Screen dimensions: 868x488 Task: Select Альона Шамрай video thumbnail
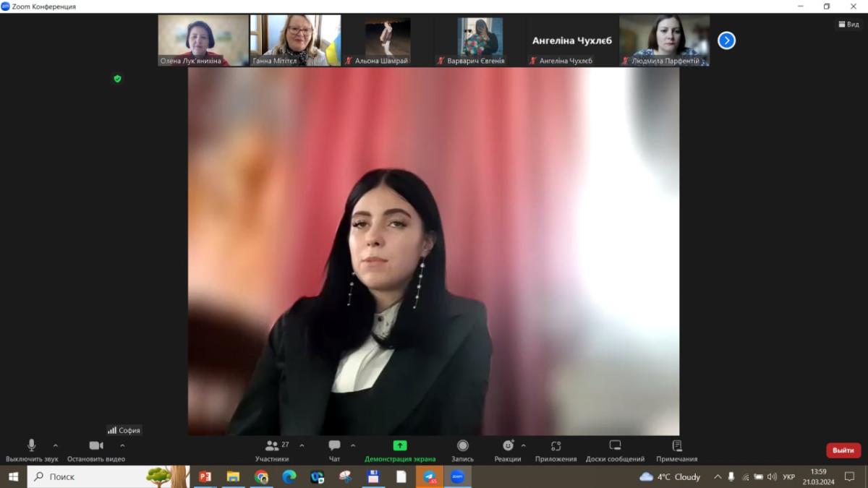click(x=388, y=40)
